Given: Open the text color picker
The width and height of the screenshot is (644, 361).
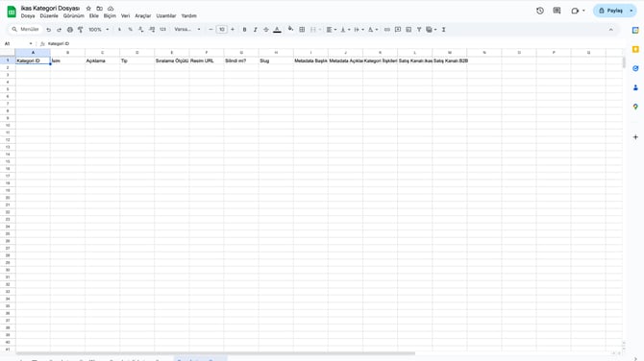Looking at the screenshot, I should point(277,30).
